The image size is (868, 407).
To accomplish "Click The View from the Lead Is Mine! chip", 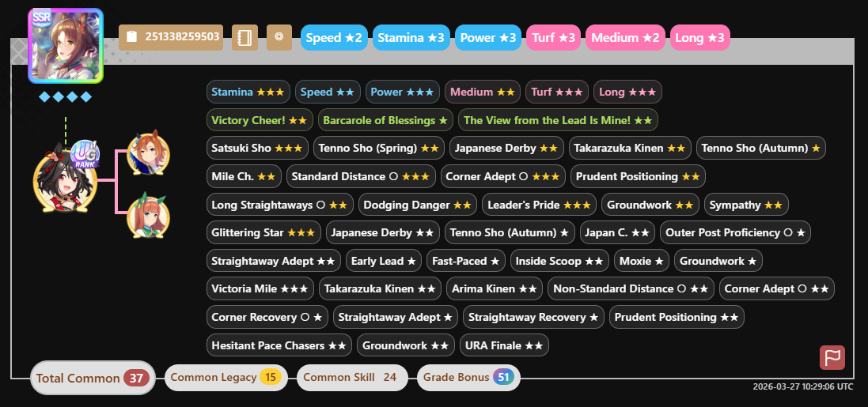I will (x=558, y=120).
